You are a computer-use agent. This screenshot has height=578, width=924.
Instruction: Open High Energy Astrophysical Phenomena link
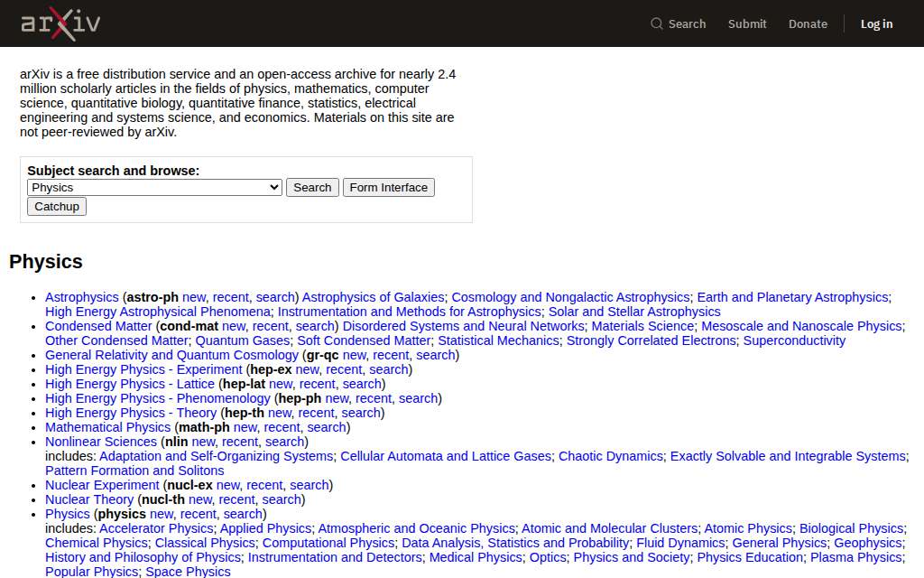[158, 312]
